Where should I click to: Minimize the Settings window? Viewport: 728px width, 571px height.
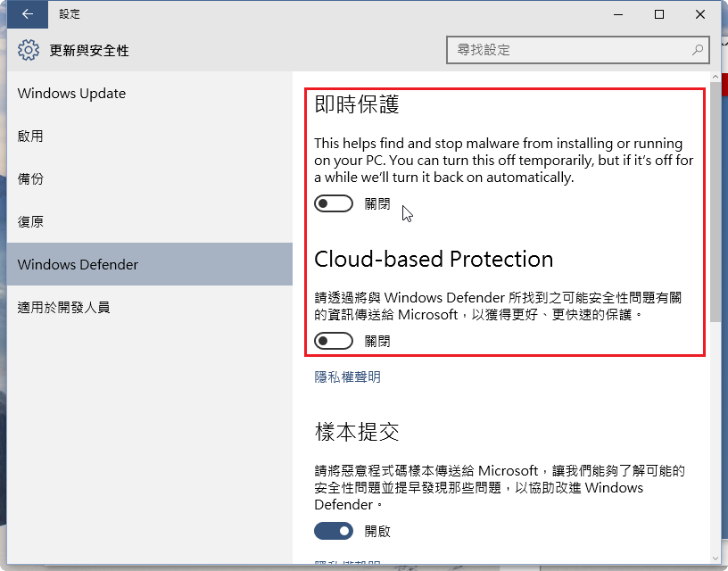point(618,14)
